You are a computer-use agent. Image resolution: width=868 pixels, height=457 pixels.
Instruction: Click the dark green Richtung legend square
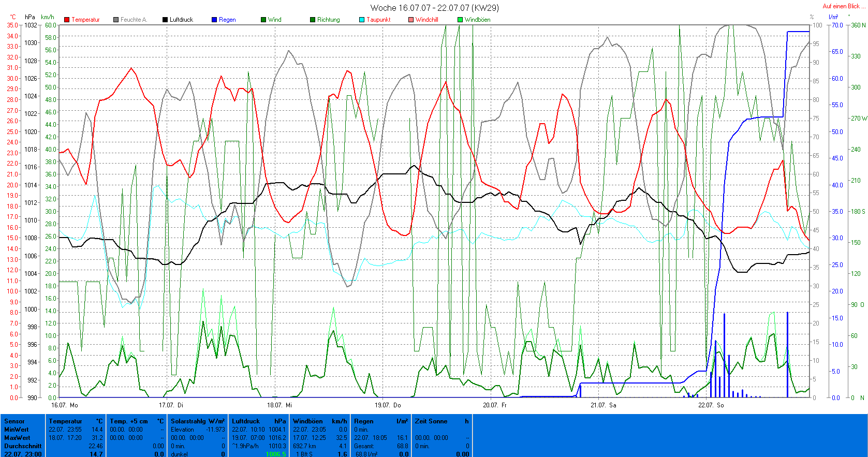click(313, 20)
